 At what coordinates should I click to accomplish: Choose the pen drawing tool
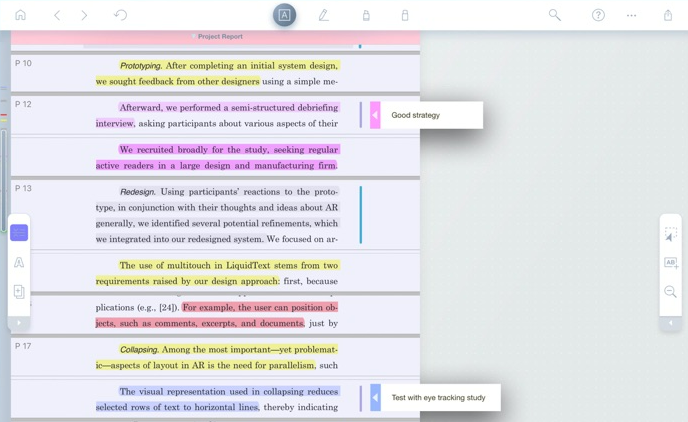pos(323,15)
